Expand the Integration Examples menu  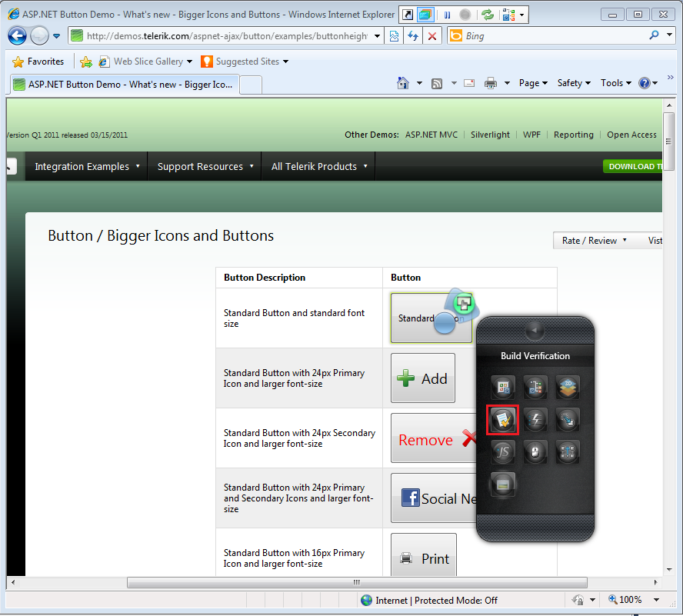click(87, 166)
